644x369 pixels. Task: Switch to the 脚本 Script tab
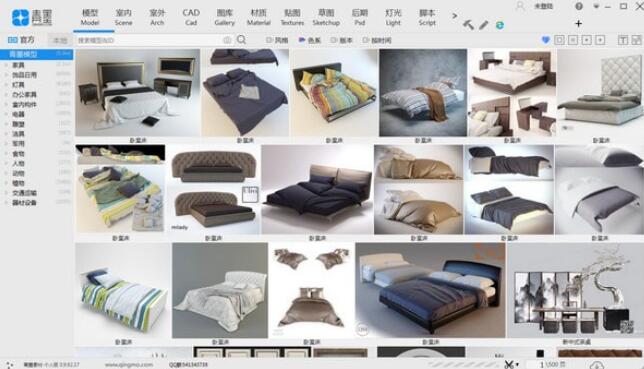(x=427, y=18)
